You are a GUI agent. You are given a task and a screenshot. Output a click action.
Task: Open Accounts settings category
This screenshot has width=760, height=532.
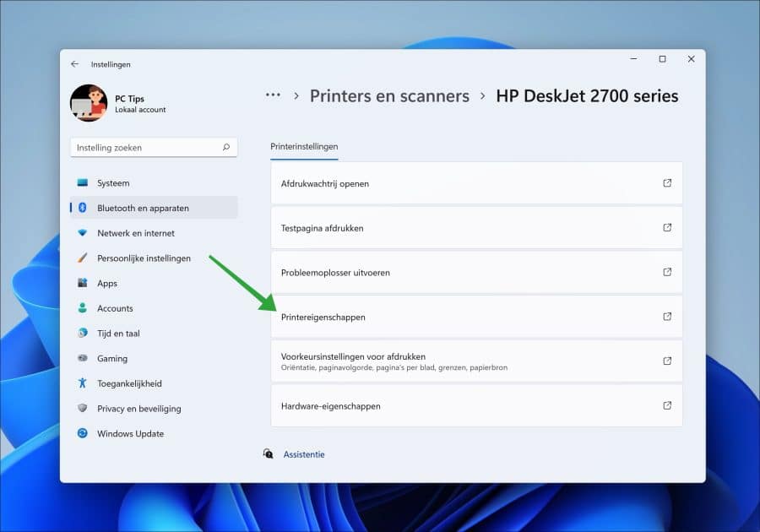[x=154, y=308]
